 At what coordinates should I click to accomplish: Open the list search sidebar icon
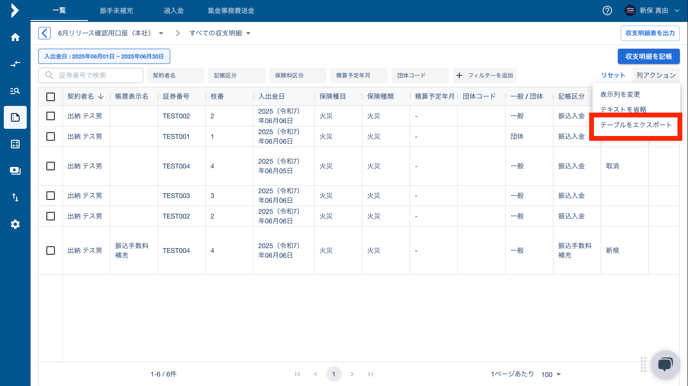(15, 91)
